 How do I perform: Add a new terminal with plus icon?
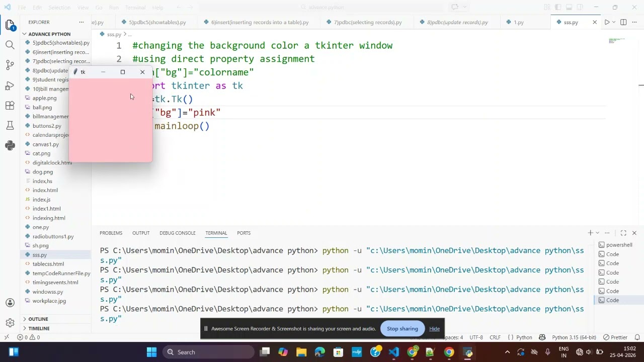click(590, 233)
